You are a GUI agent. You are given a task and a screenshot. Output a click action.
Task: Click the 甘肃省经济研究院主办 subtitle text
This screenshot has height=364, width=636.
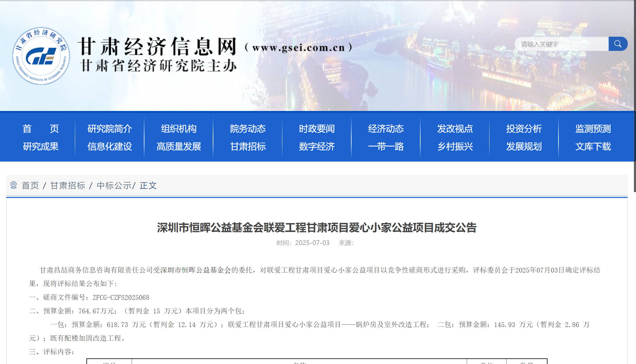point(158,66)
